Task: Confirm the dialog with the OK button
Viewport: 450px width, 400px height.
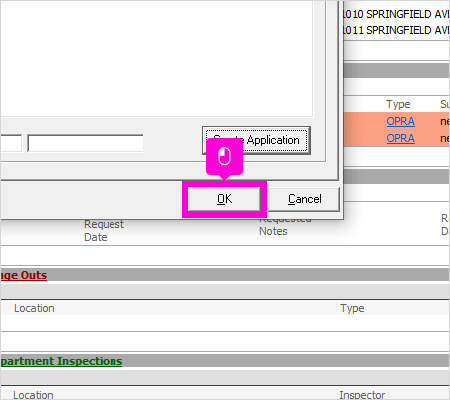Action: tap(224, 199)
